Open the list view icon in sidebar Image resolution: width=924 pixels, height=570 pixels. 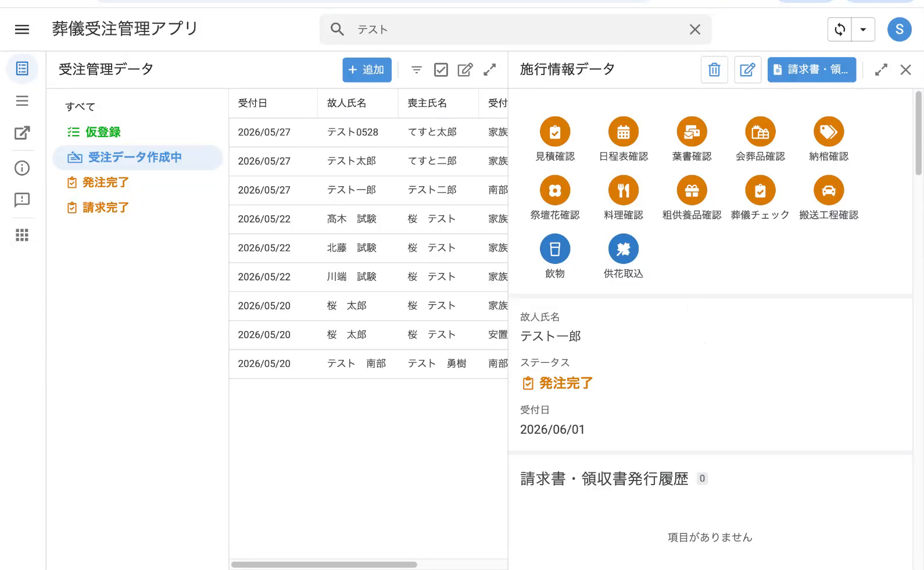click(22, 101)
